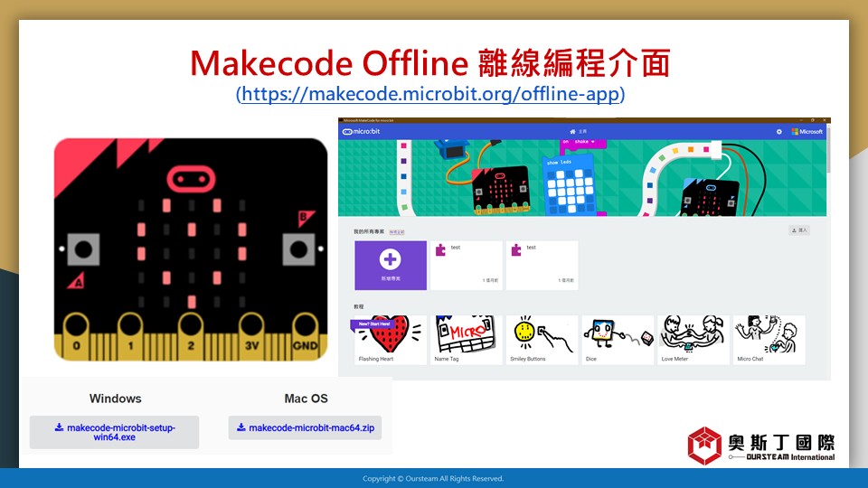This screenshot has width=868, height=488.
Task: Open the second test project card
Action: [542, 265]
